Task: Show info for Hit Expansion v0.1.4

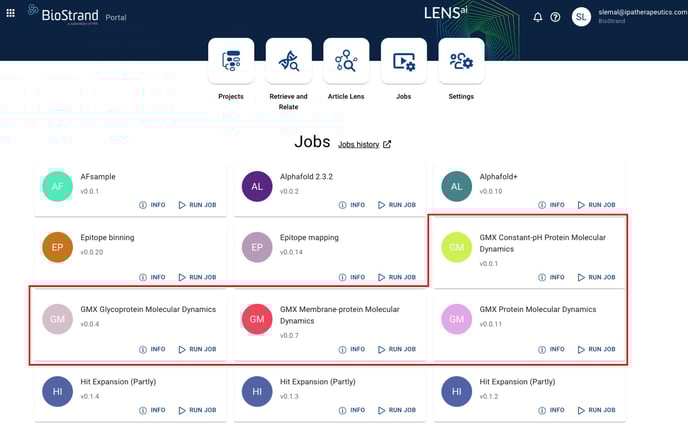Action: tap(152, 410)
